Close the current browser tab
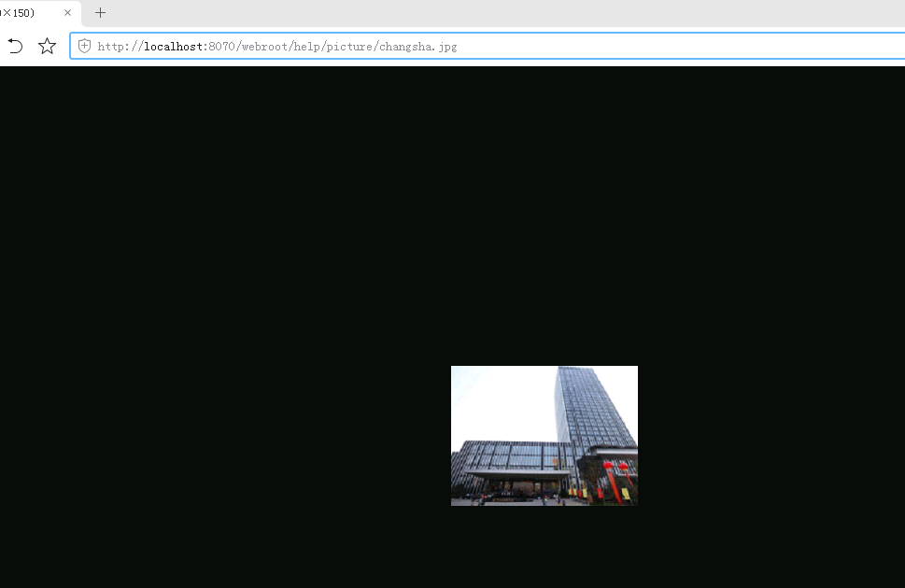Screen dimensions: 905x588 coord(67,13)
